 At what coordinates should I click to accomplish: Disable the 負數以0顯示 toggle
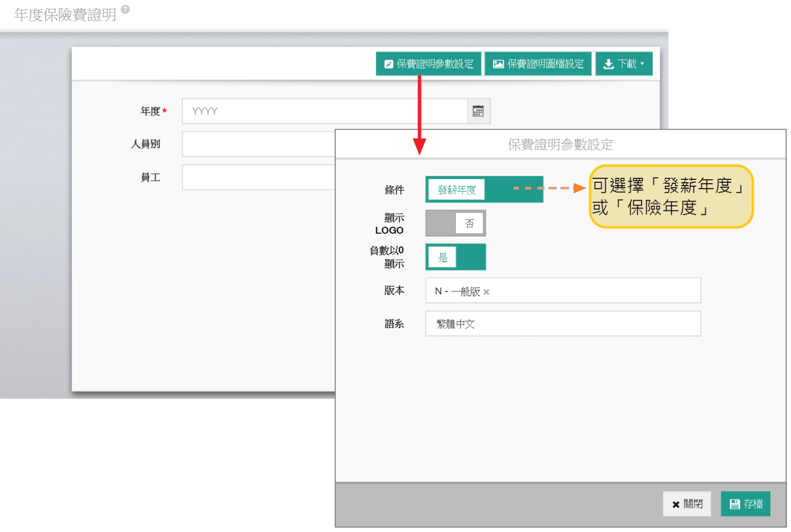coord(455,257)
